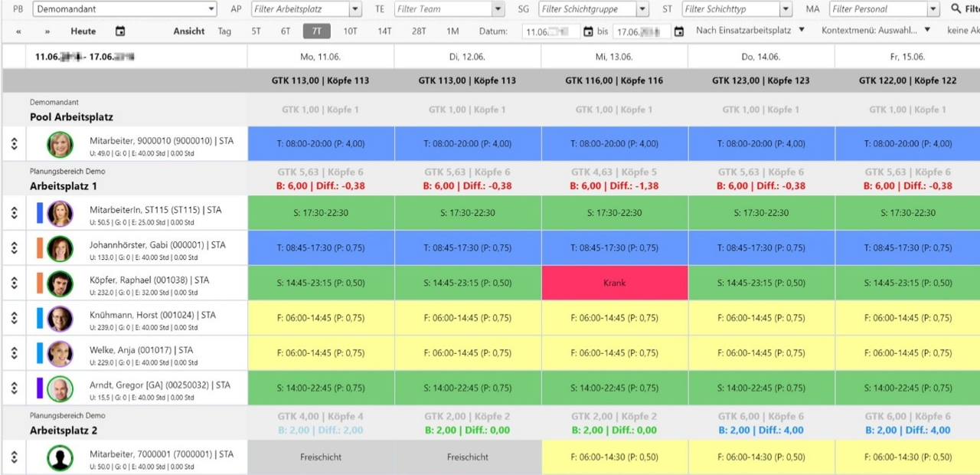Toggle row arrows for Welke, Anja
The image size is (980, 475).
point(14,353)
